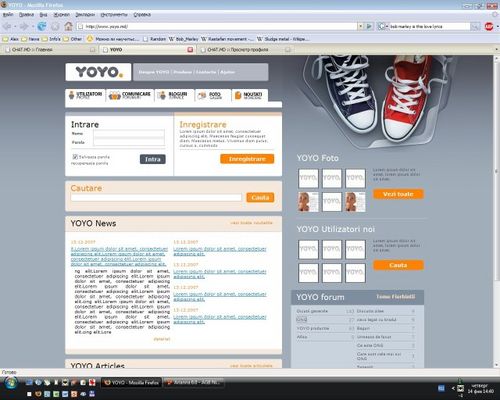This screenshot has height=400, width=500.
Task: Click the Firefox Home toolbar icon
Action: (x=68, y=26)
